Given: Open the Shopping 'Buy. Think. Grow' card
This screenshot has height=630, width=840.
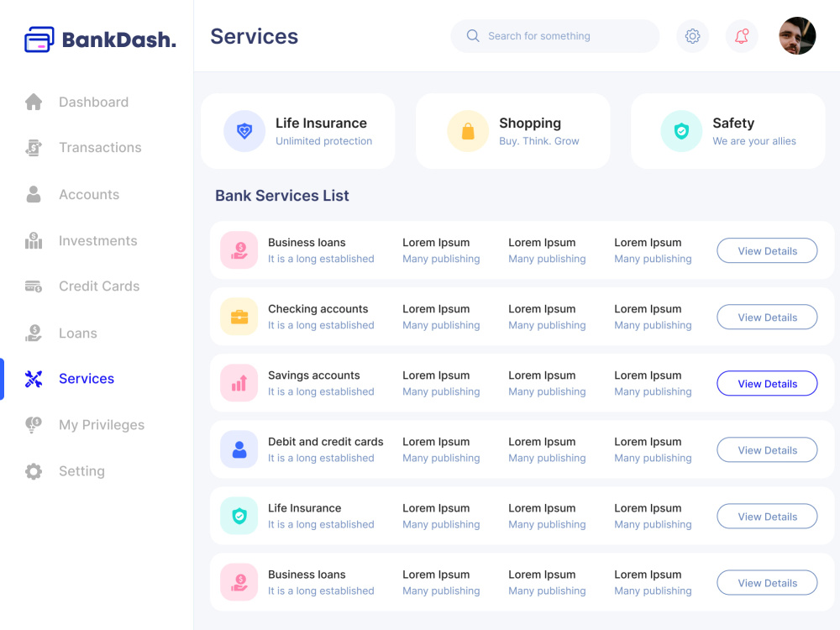Looking at the screenshot, I should tap(512, 131).
